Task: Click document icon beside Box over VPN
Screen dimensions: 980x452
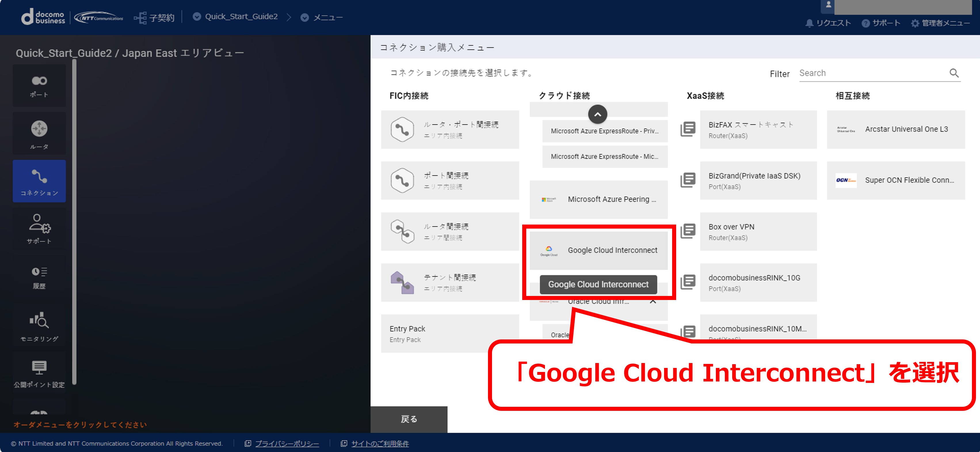Action: (x=688, y=231)
